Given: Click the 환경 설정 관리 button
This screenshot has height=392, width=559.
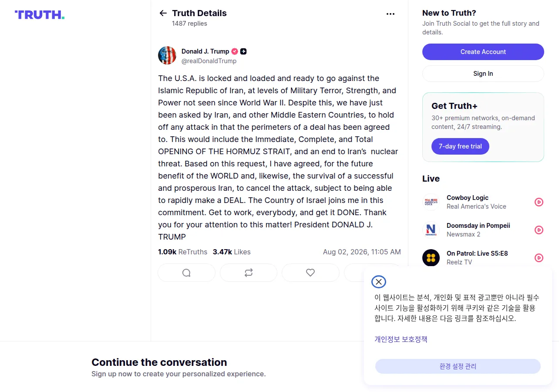Looking at the screenshot, I should 458,366.
